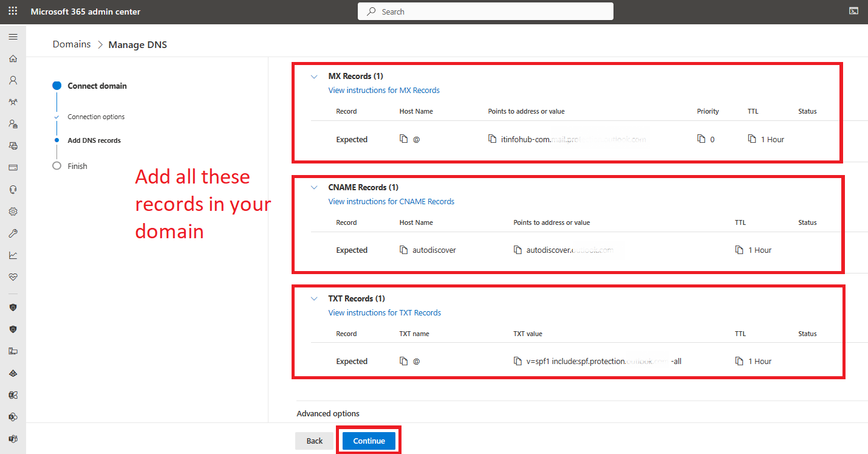Open the Teams & groups sidebar icon
This screenshot has height=454, width=868.
click(x=13, y=102)
